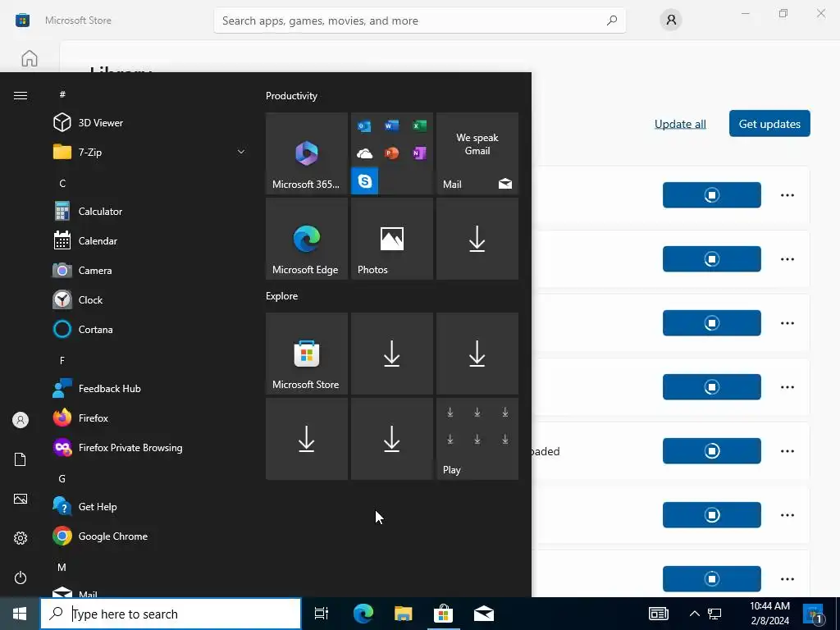The height and width of the screenshot is (630, 840).
Task: Open Settings gear in Start sidebar
Action: point(21,538)
